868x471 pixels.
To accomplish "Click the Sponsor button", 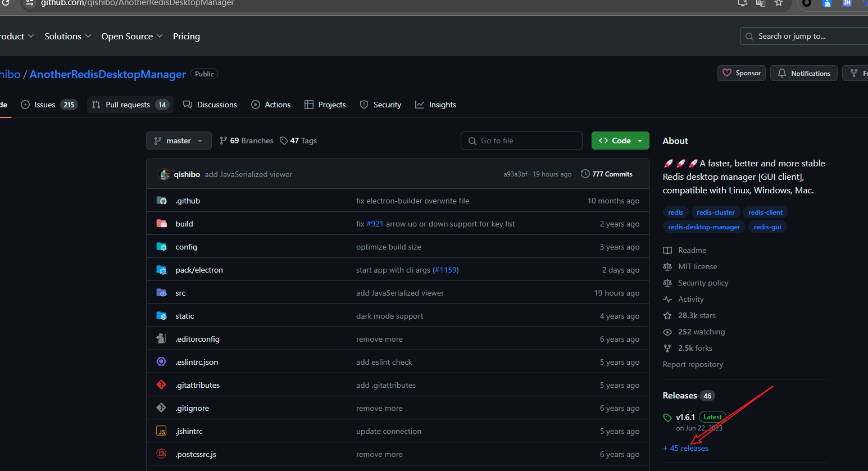I will 742,73.
